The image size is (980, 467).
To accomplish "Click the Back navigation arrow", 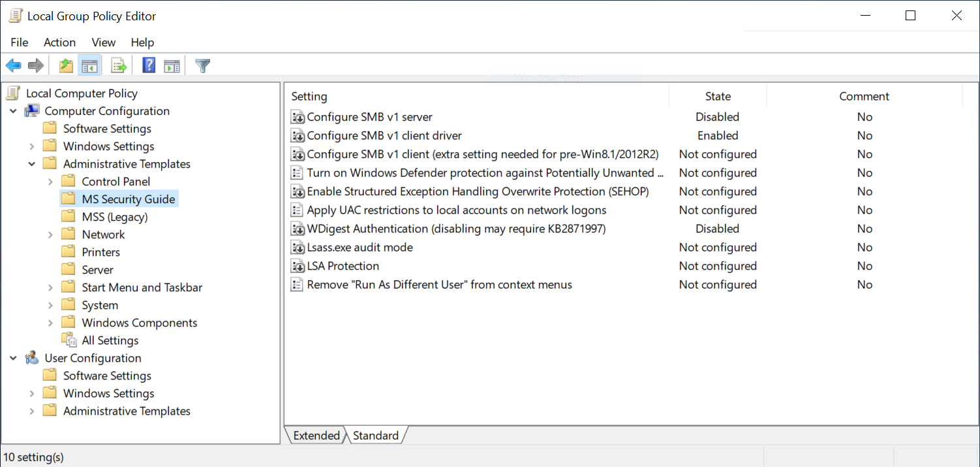I will [x=13, y=65].
